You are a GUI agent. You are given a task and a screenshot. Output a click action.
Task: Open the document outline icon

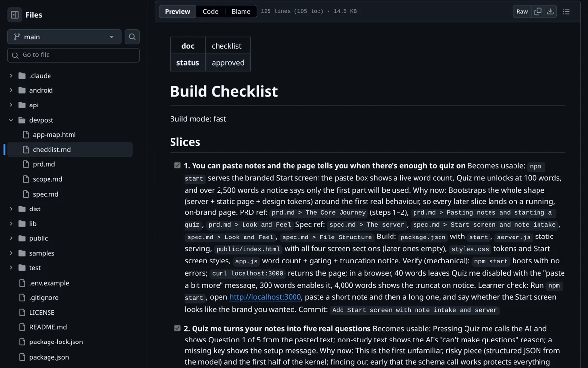(566, 11)
